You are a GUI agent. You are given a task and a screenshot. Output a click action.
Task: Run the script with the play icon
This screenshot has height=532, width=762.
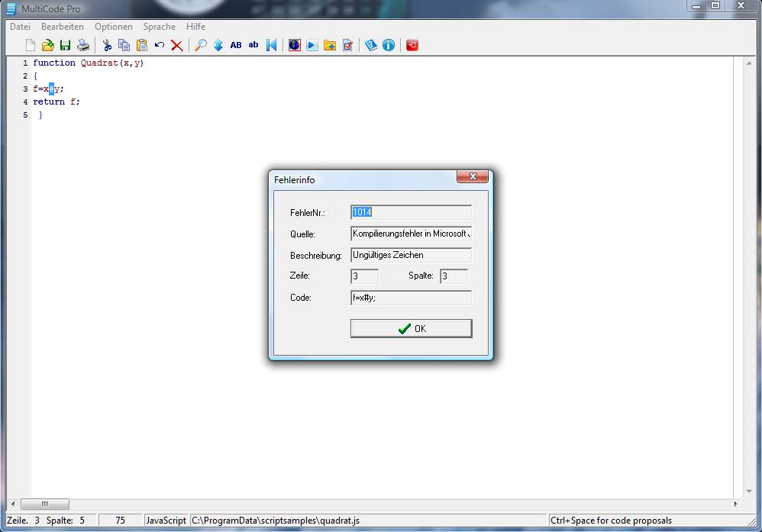pyautogui.click(x=312, y=45)
